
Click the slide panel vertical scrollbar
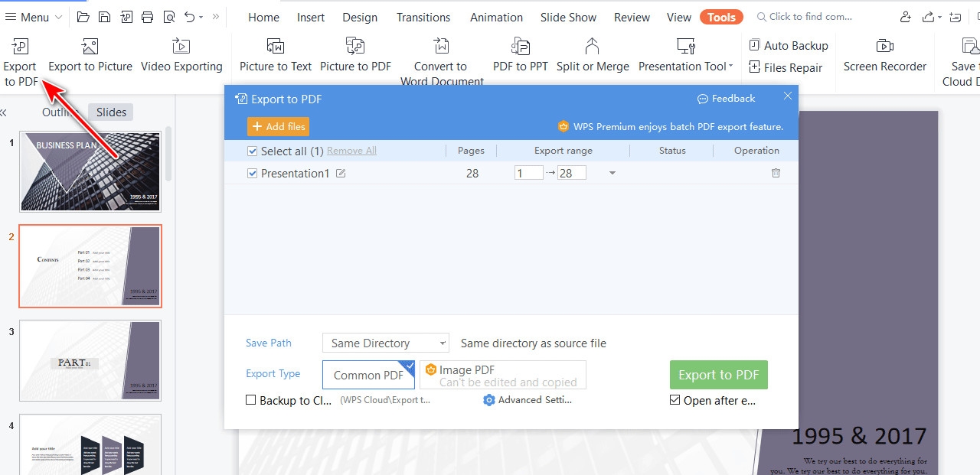[168, 153]
